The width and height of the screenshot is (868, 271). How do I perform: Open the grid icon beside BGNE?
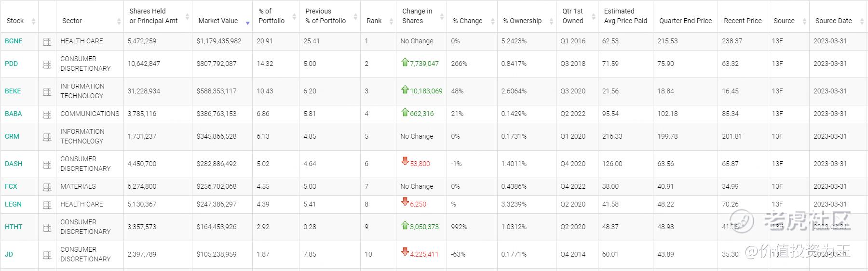(47, 42)
